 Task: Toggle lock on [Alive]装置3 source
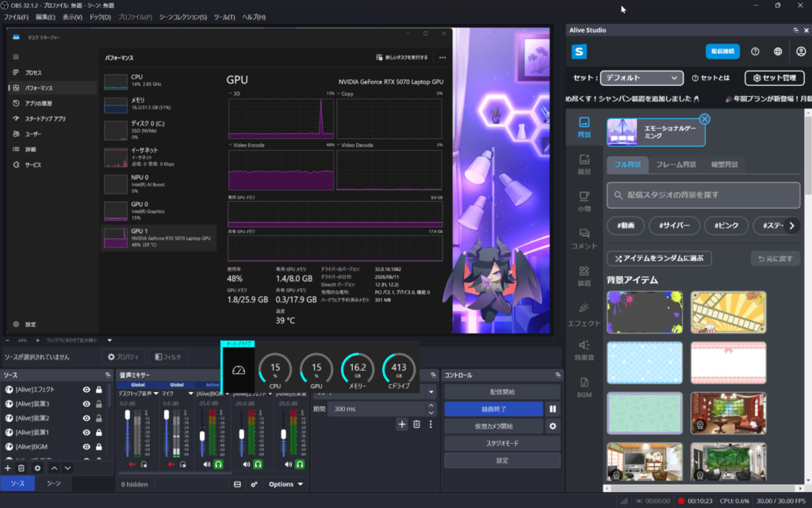(x=99, y=404)
